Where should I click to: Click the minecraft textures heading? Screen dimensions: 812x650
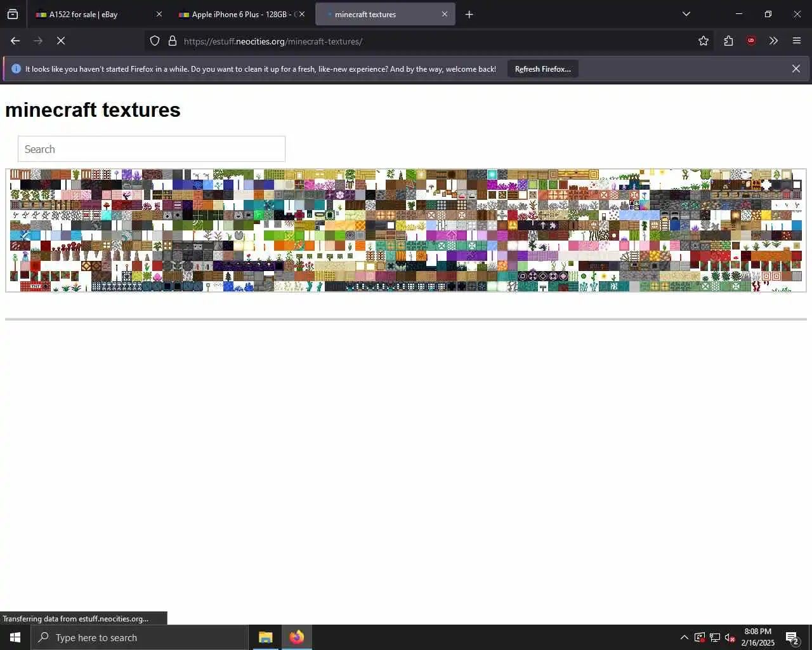click(x=93, y=110)
